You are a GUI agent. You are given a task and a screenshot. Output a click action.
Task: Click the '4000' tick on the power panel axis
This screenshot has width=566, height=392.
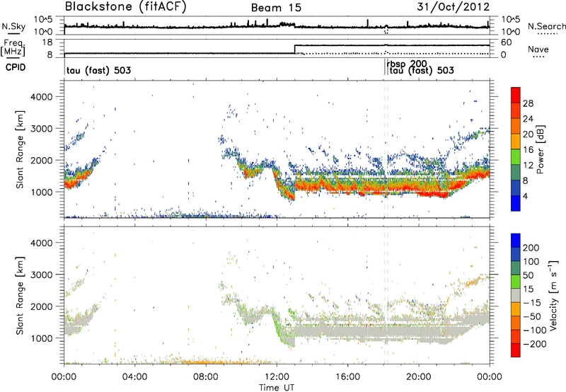click(x=42, y=96)
